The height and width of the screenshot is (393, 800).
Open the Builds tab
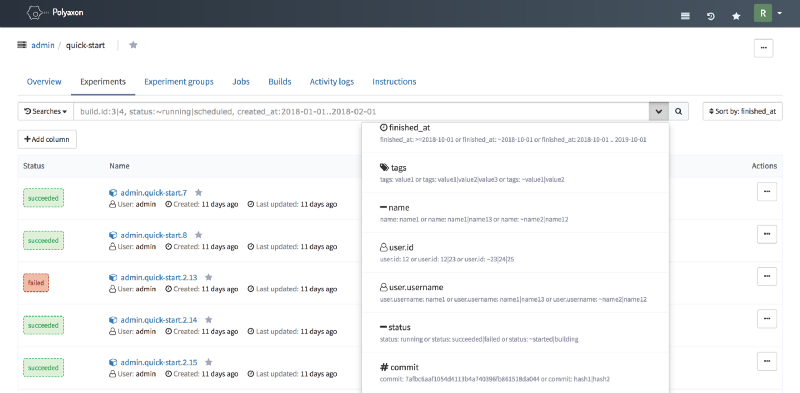pos(280,82)
